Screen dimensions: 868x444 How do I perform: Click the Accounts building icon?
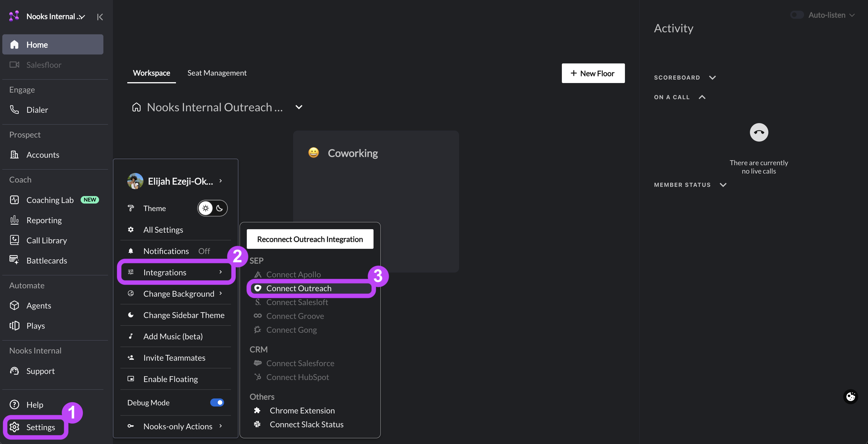(x=14, y=155)
